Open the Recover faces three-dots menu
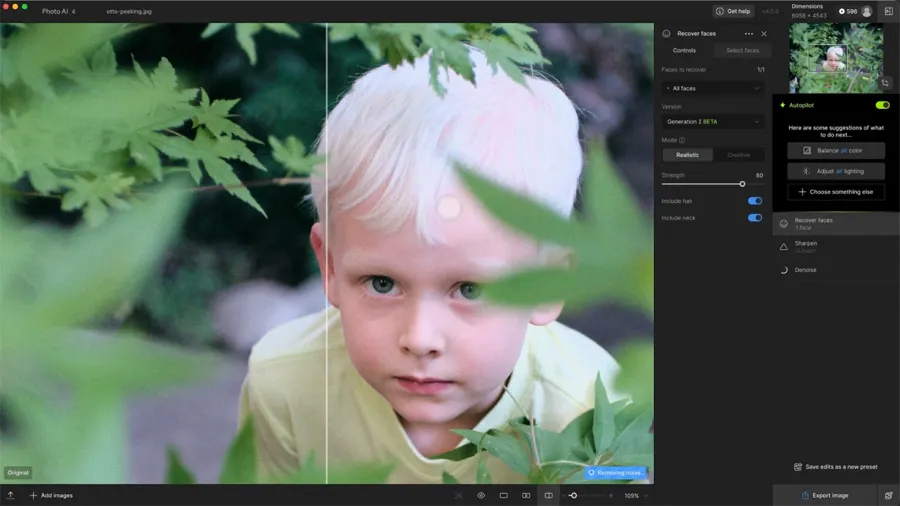This screenshot has width=900, height=506. pyautogui.click(x=748, y=34)
